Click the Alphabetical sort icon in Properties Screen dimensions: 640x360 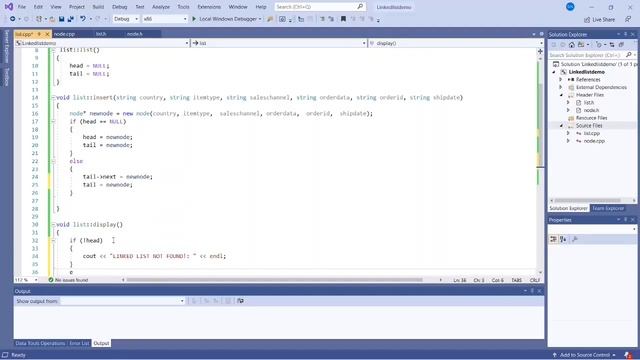563,239
